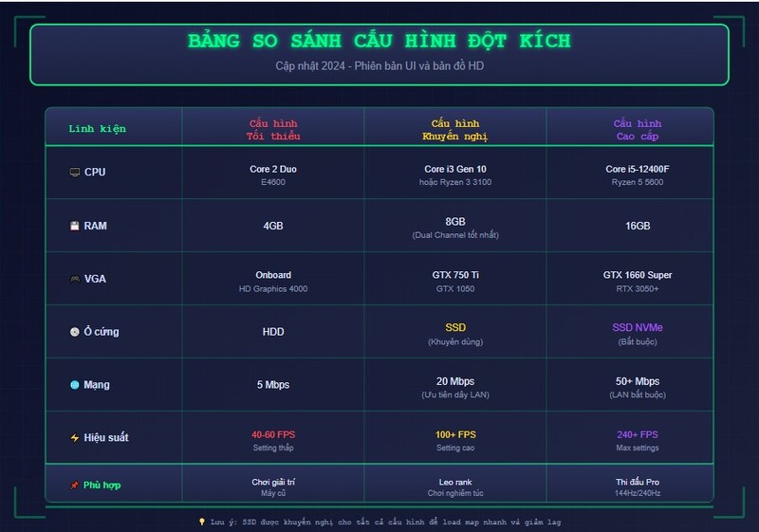The width and height of the screenshot is (759, 532).
Task: Click the red 40-60 FPS value
Action: point(273,434)
